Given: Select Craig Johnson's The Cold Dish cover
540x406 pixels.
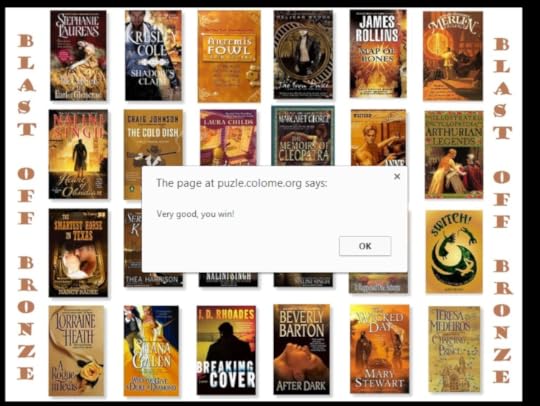Looking at the screenshot, I should (x=153, y=138).
